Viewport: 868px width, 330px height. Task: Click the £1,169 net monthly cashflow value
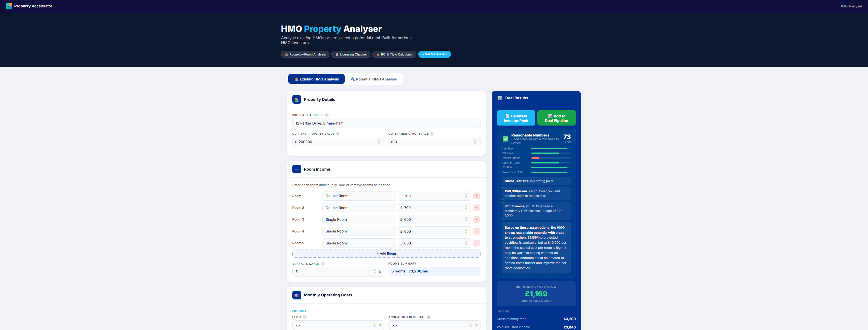pos(536,294)
